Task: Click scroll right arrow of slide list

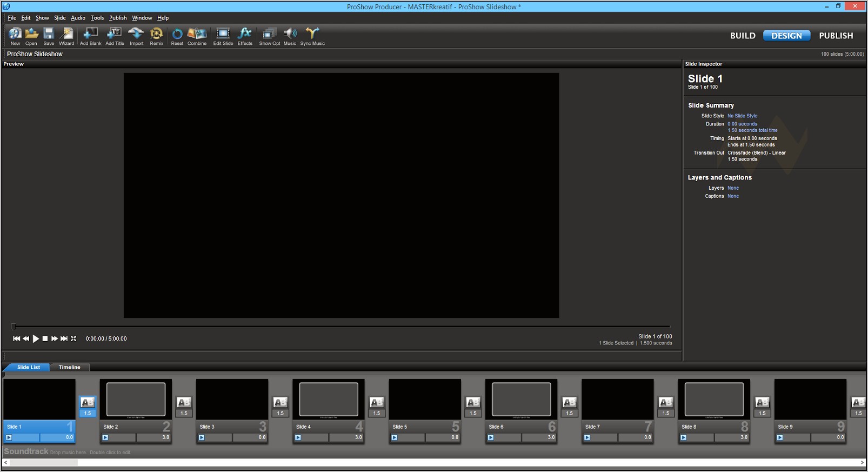Action: [x=862, y=463]
